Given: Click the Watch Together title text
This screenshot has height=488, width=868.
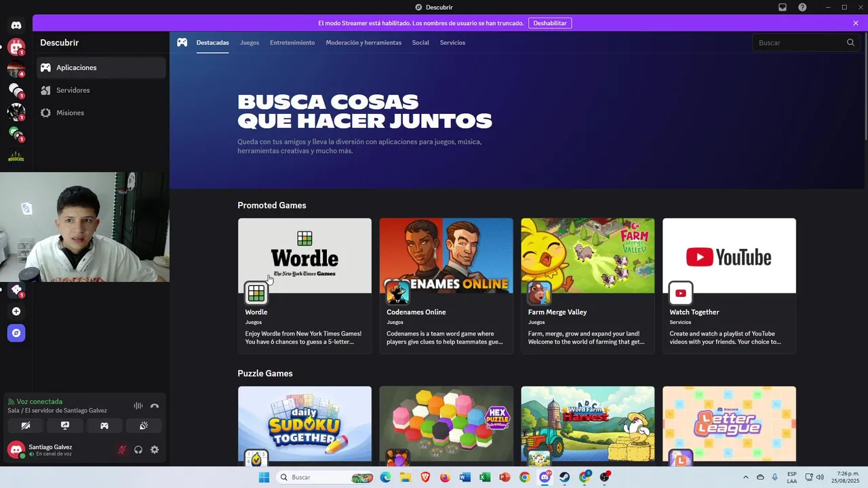Looking at the screenshot, I should [694, 312].
